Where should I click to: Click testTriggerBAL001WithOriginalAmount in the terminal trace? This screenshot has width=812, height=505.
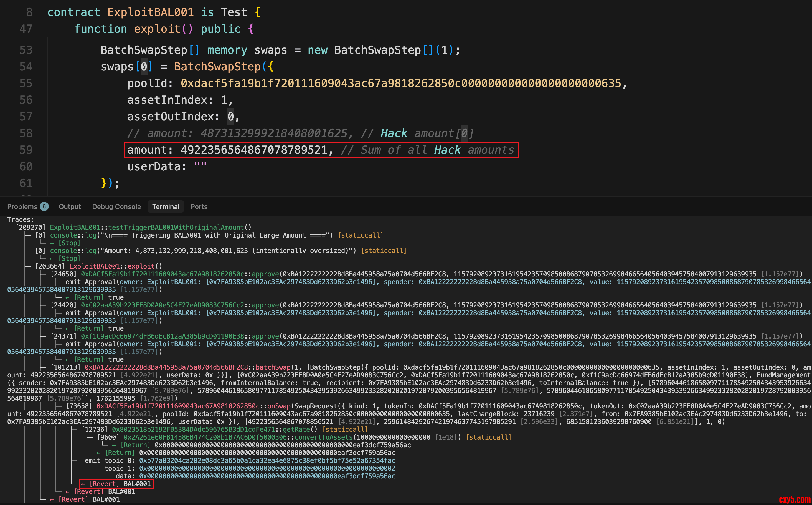click(x=176, y=228)
